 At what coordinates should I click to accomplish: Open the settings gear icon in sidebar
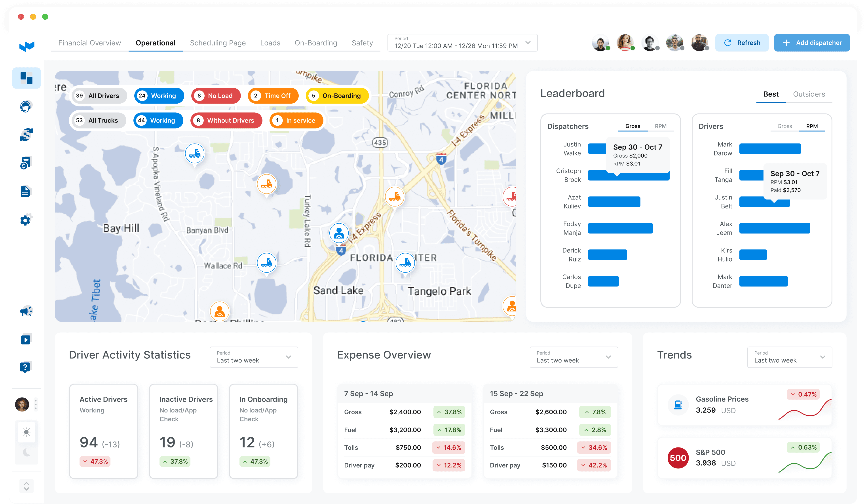26,220
